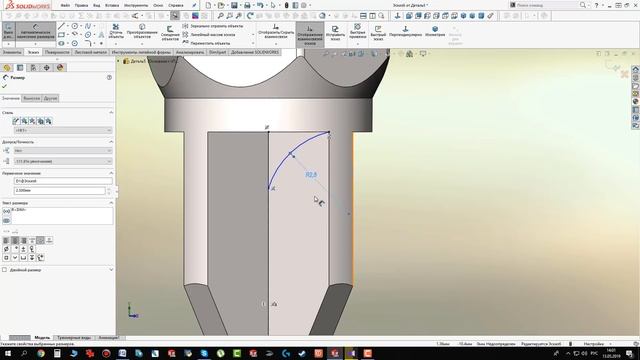Open tolerance type dropdown showing Нет
This screenshot has height=360, width=640.
tap(63, 151)
